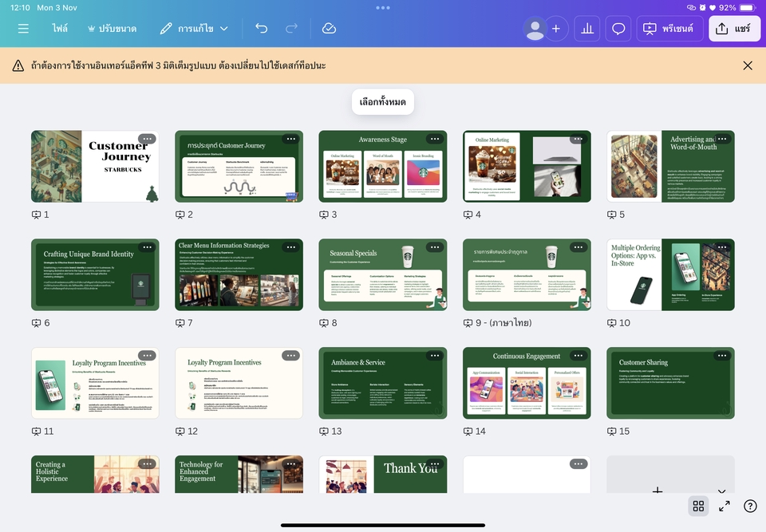Open the help question mark icon

click(x=749, y=506)
